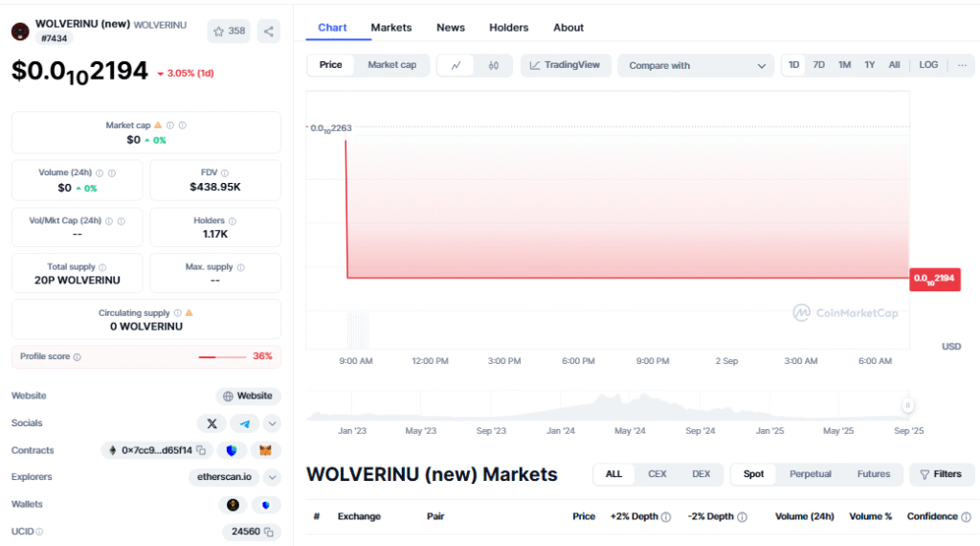Viewport: 980px width, 546px height.
Task: Click the blue shield security icon in Contracts
Action: pos(232,450)
